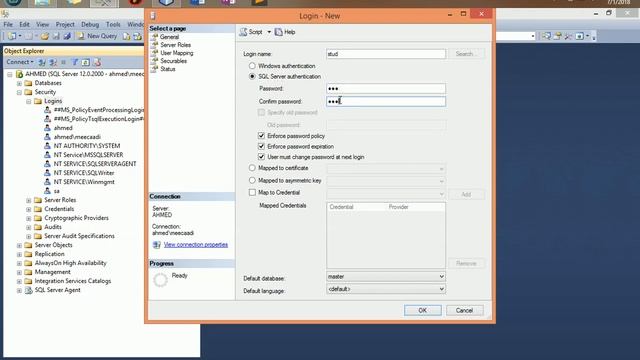Select Mapped to certificate radio button
This screenshot has width=640, height=360.
click(252, 168)
